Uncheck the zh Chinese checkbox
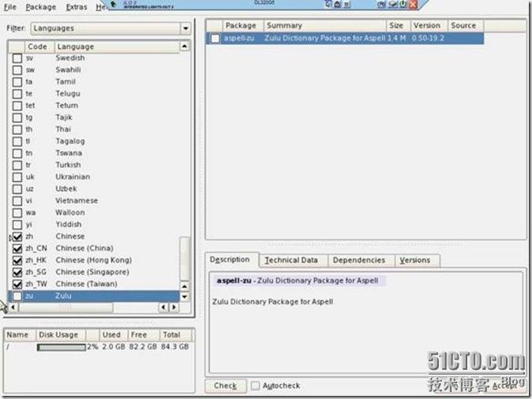The image size is (532, 399). click(x=17, y=237)
